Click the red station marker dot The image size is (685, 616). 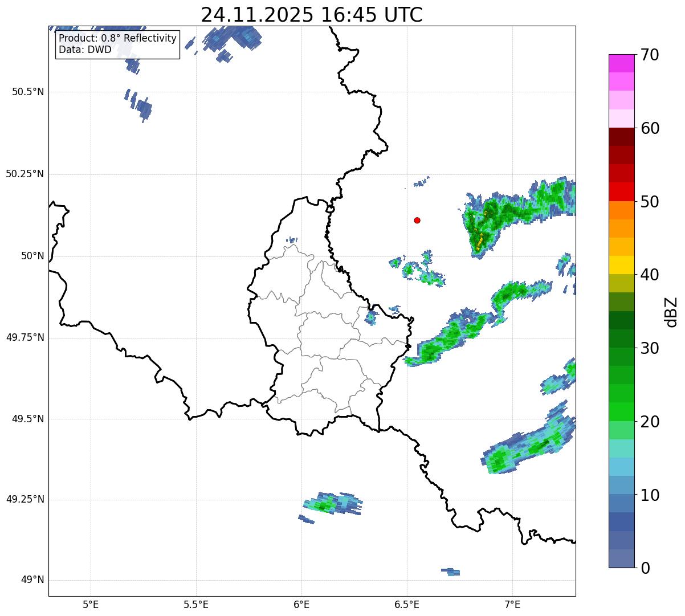[417, 220]
